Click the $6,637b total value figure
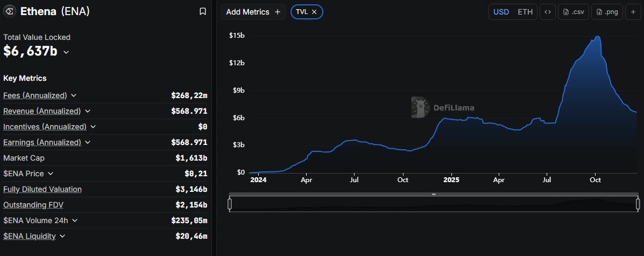This screenshot has height=256, width=644. 30,51
